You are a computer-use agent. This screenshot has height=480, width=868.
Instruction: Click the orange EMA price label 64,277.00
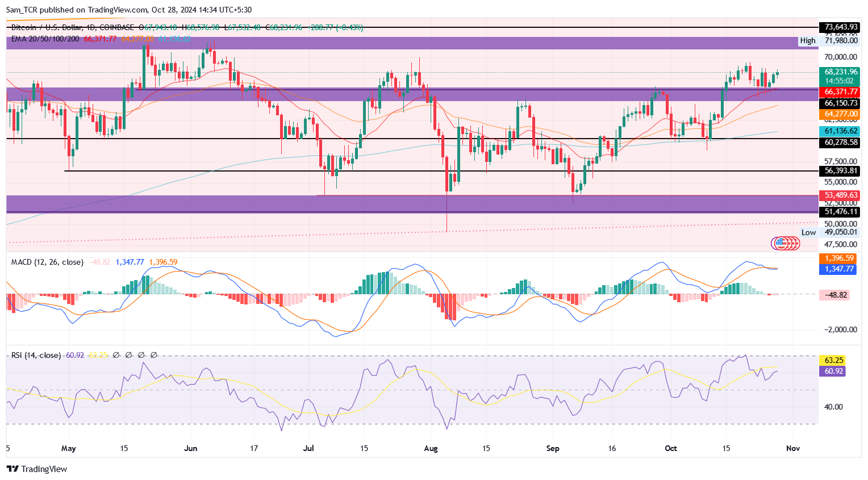click(839, 114)
